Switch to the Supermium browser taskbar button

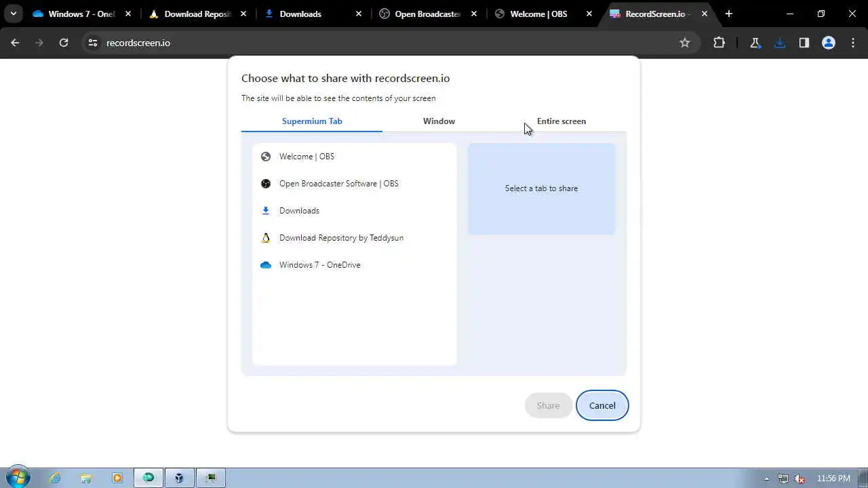coord(149,478)
